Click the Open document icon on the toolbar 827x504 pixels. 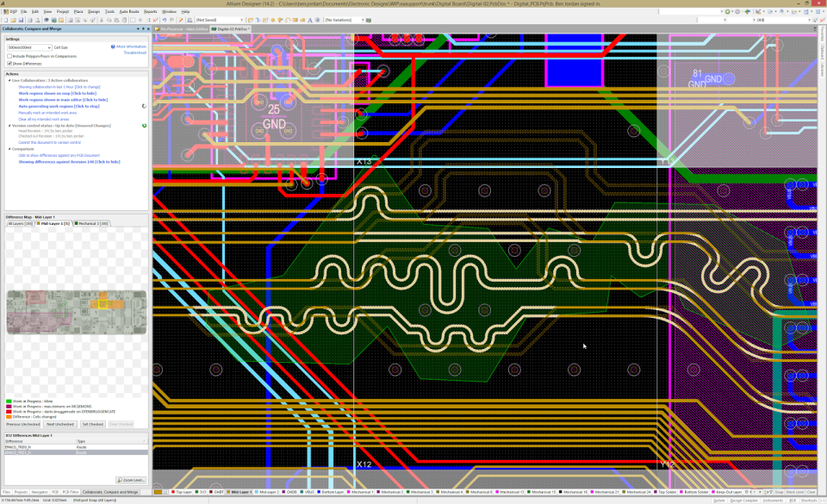(x=13, y=20)
